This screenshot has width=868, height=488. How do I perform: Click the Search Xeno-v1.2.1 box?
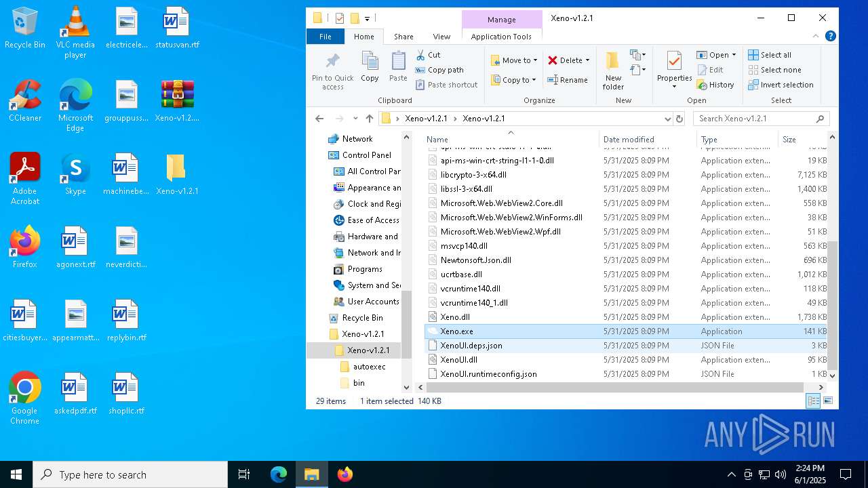[x=761, y=119]
